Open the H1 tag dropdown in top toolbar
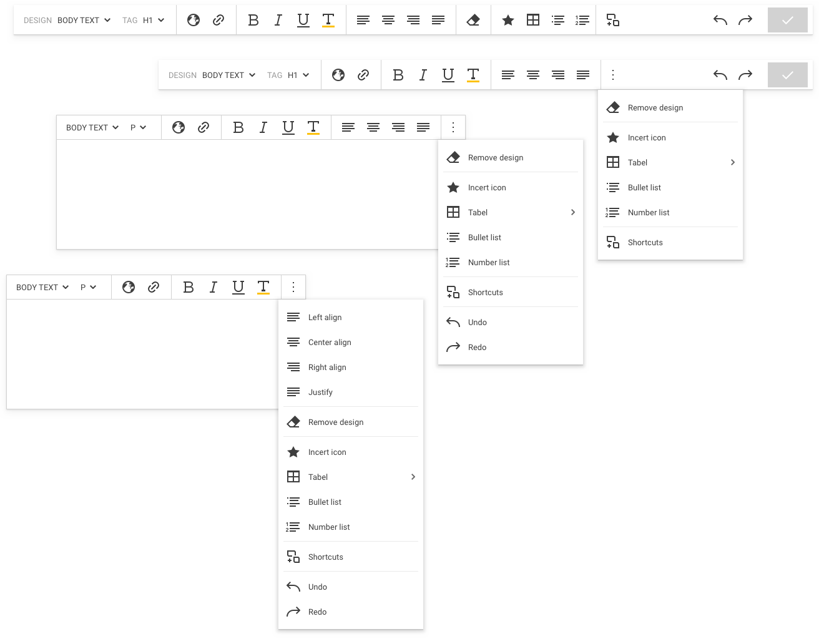This screenshot has height=644, width=819. click(154, 20)
